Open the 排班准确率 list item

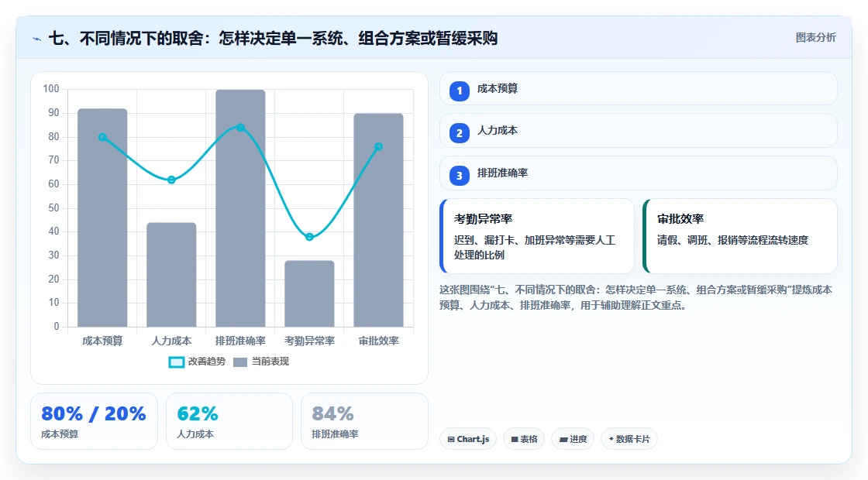coord(638,173)
